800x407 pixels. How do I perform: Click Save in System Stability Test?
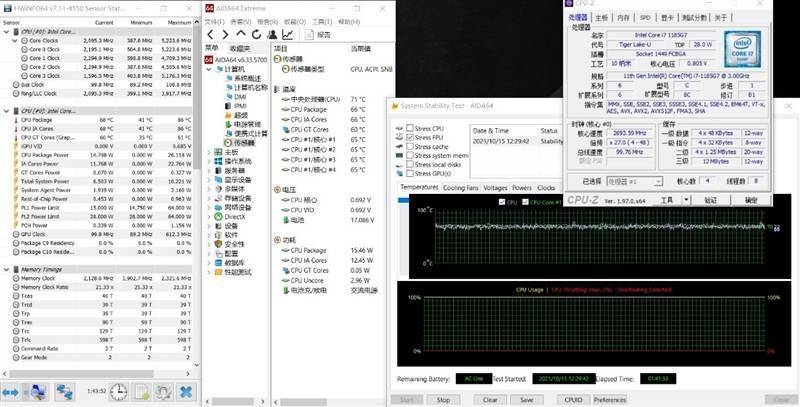click(527, 399)
